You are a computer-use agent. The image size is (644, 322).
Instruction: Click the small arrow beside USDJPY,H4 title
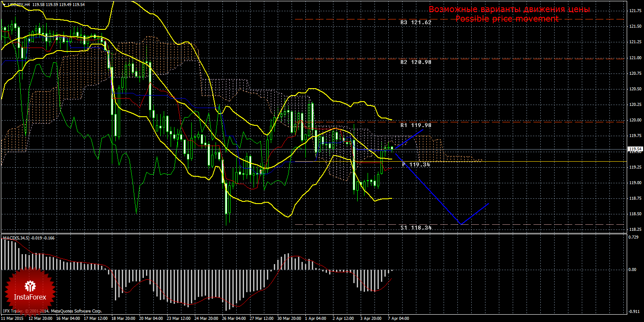pos(4,4)
